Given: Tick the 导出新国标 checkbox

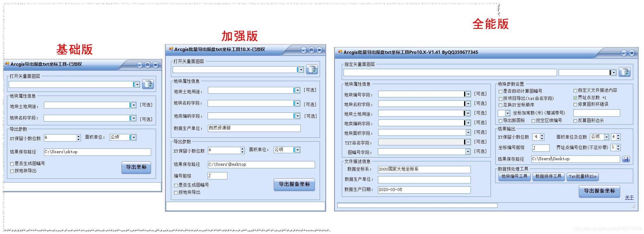Looking at the screenshot, I should [x=500, y=121].
